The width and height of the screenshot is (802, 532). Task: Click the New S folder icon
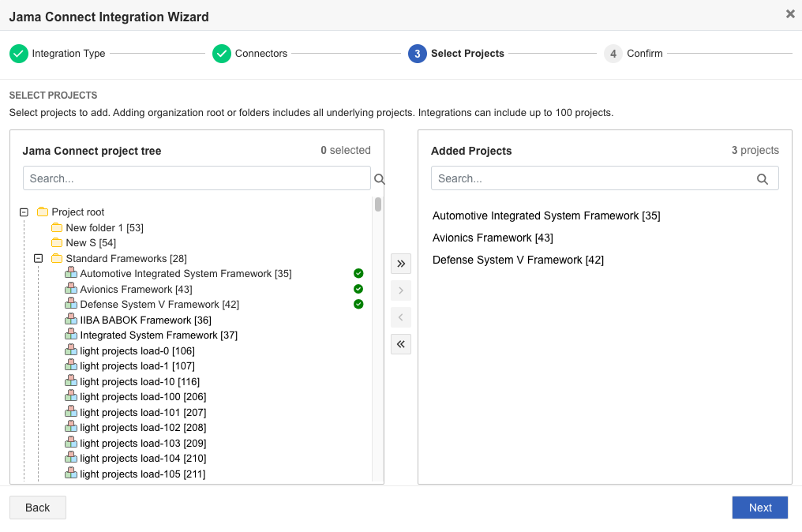coord(57,242)
